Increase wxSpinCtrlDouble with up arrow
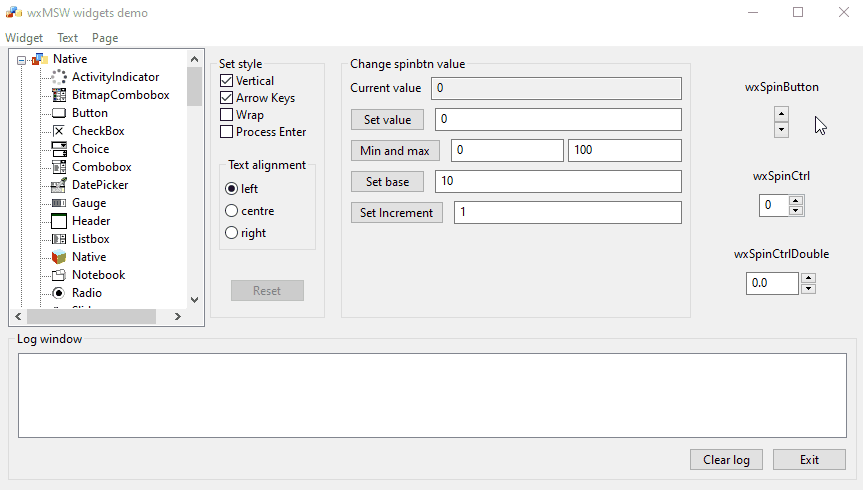 [808, 278]
